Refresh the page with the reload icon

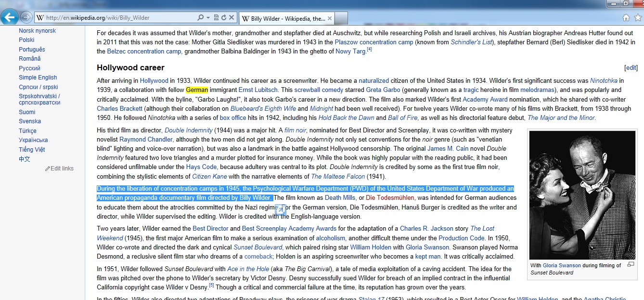[x=223, y=18]
